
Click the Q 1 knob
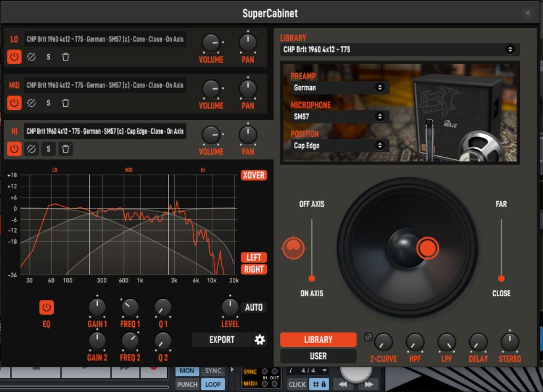(163, 307)
